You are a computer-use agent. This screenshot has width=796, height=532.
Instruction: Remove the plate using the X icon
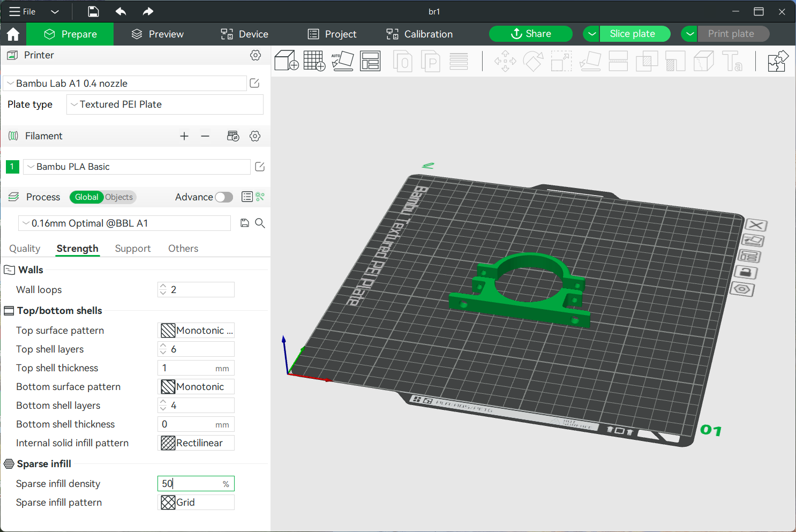[x=756, y=225]
